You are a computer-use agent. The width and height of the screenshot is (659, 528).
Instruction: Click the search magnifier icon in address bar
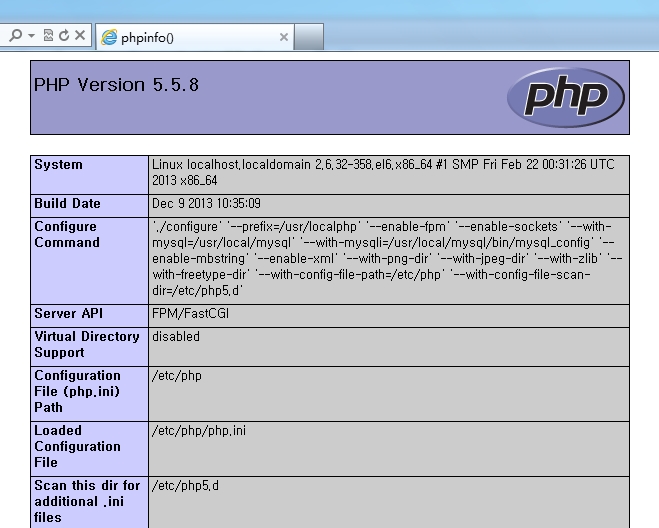pos(16,35)
